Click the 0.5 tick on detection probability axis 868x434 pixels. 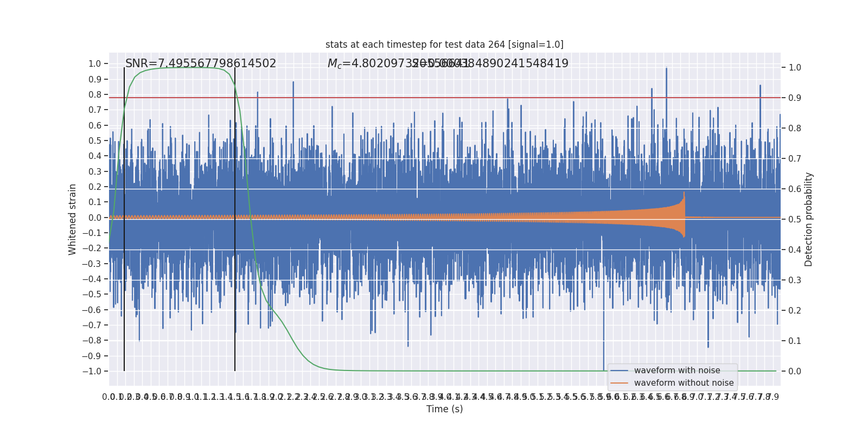795,219
